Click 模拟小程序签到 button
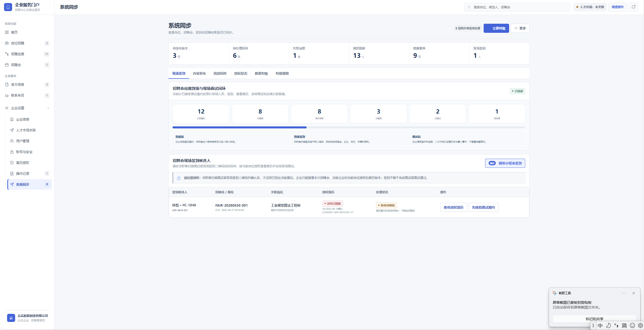Screen dimensions: 644x330 coord(505,163)
